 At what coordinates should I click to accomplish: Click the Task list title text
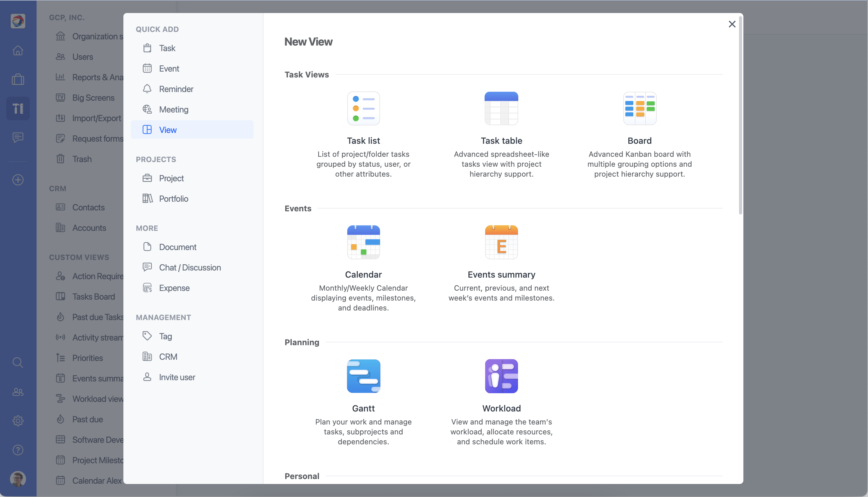(363, 141)
